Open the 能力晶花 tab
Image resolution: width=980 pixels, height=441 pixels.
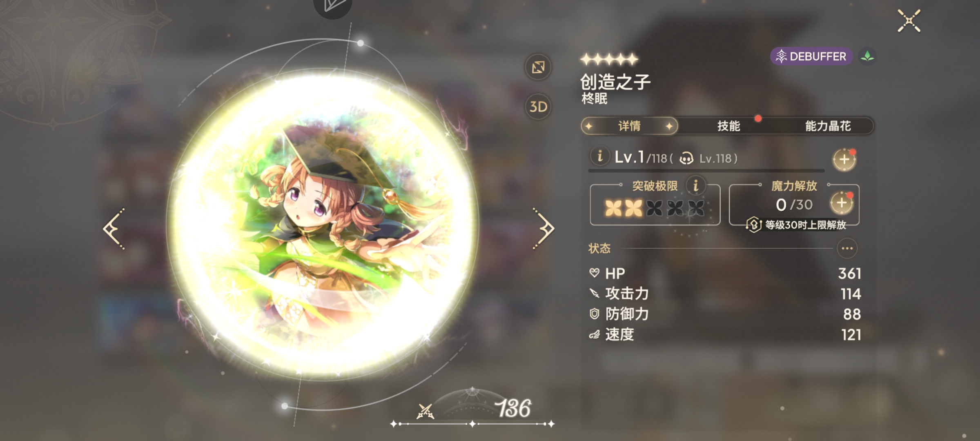[828, 126]
